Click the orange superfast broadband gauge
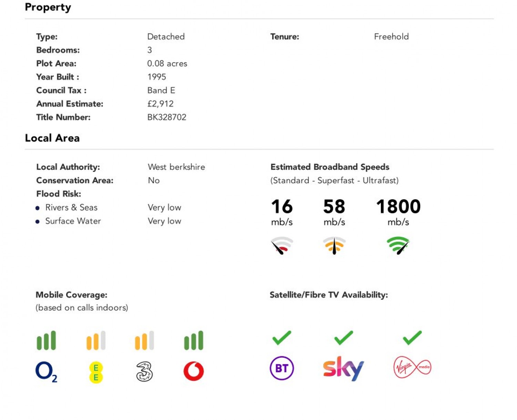 tap(334, 245)
